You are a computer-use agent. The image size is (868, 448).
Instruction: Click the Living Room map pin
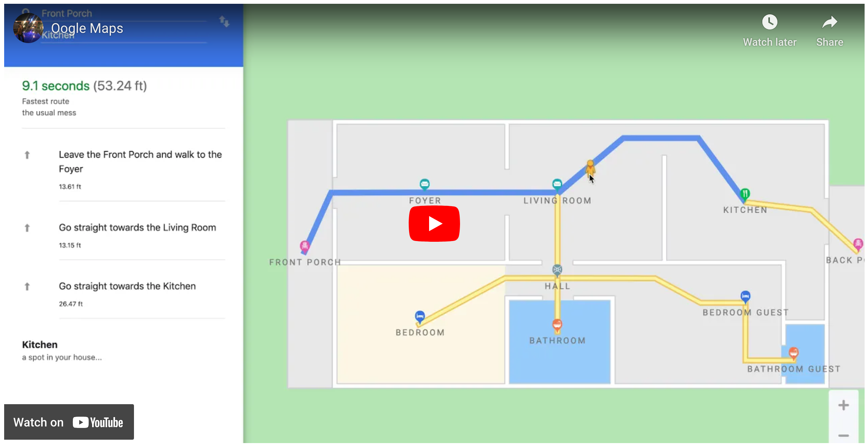(557, 184)
